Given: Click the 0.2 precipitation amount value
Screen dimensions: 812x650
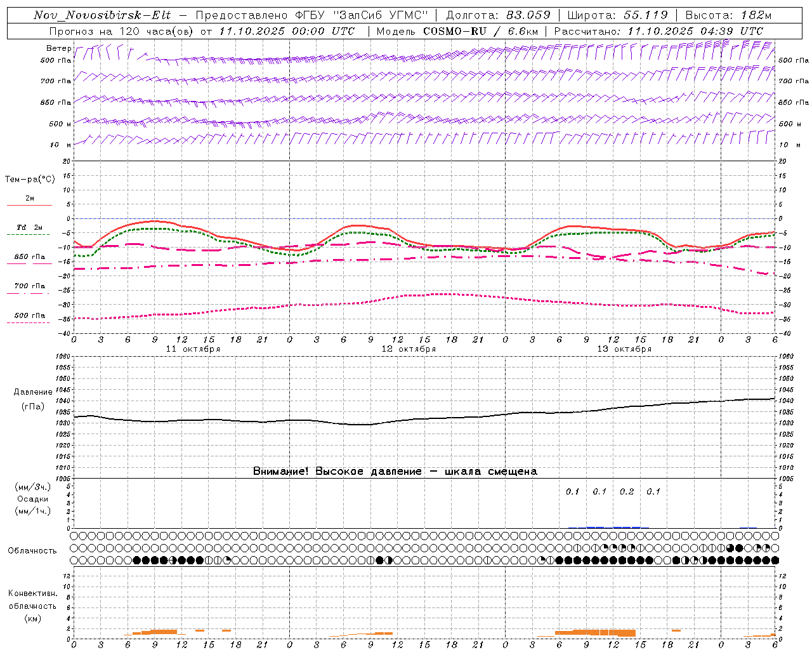Looking at the screenshot, I should pyautogui.click(x=627, y=491).
